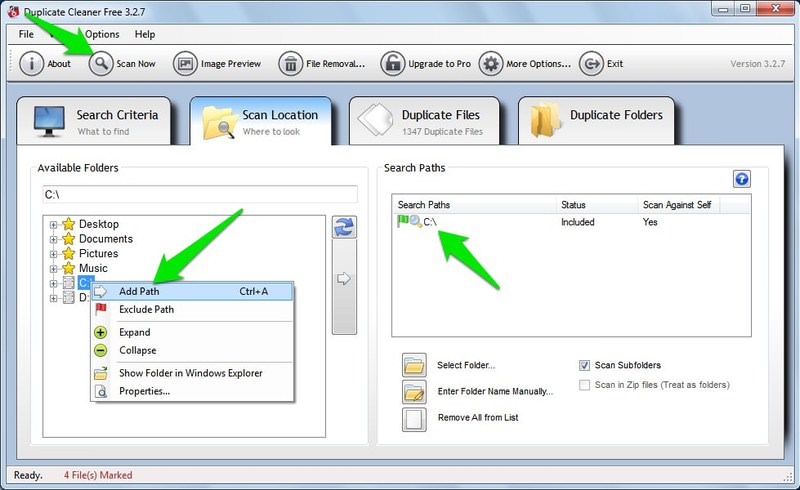Expand the Music tree node
This screenshot has height=490, width=800.
click(x=54, y=268)
